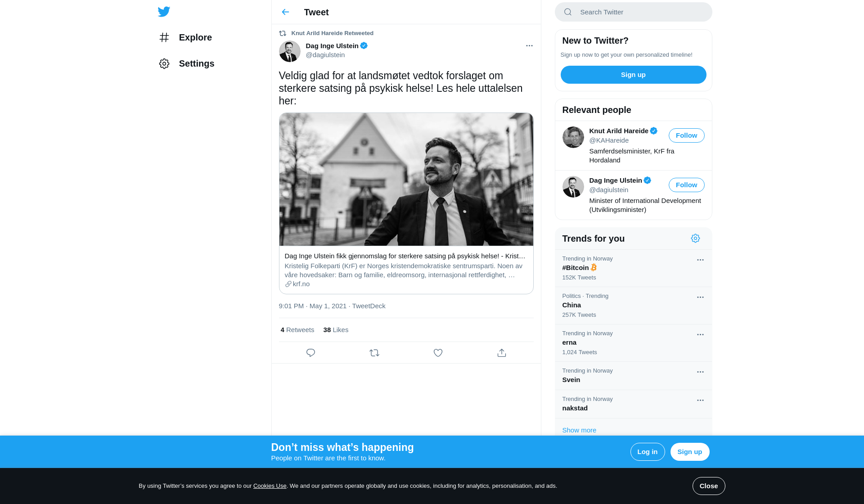This screenshot has width=864, height=504.
Task: Retweet using the retweet icon in the action bar
Action: click(374, 353)
